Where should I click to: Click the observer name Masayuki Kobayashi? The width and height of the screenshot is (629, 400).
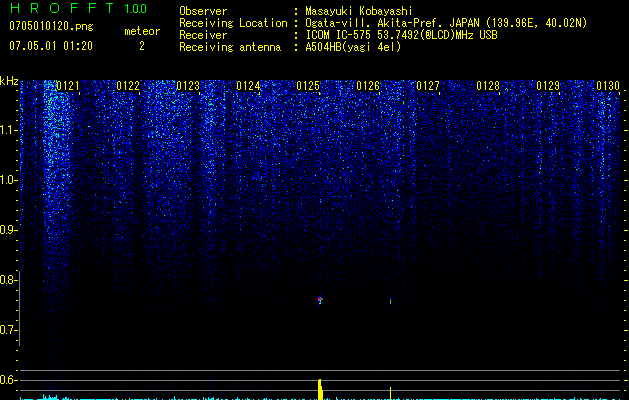[359, 11]
